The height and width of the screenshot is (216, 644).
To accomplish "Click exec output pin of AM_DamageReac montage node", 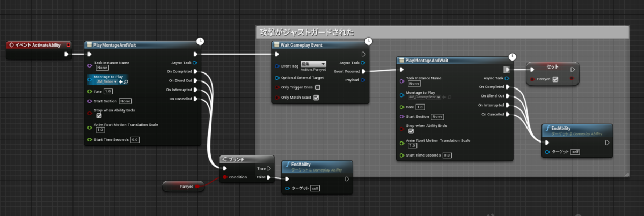I will pos(506,70).
